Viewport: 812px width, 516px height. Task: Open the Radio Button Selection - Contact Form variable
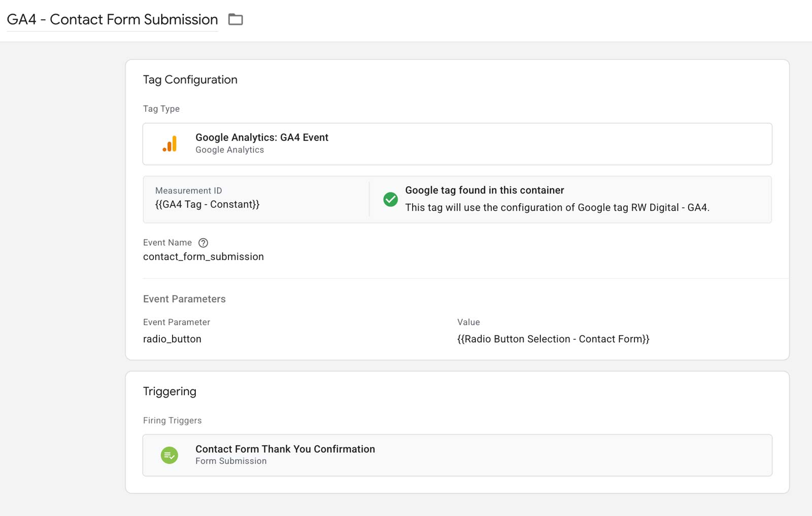[x=552, y=339]
